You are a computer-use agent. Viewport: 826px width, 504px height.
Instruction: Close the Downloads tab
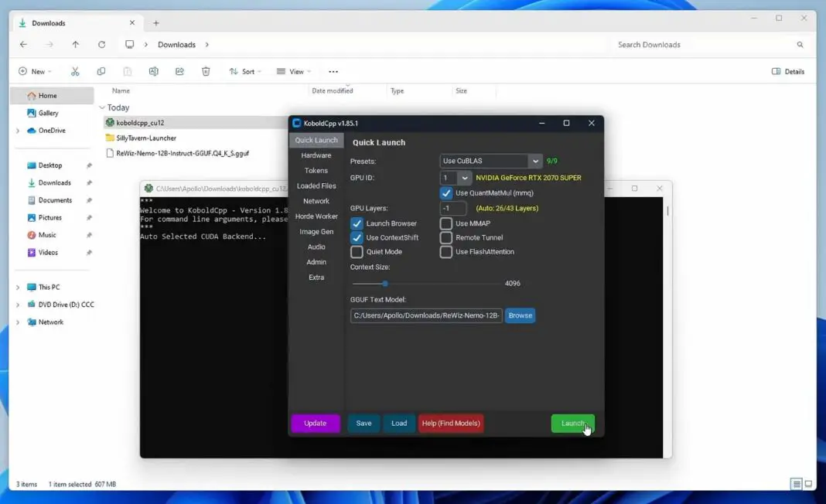click(132, 22)
